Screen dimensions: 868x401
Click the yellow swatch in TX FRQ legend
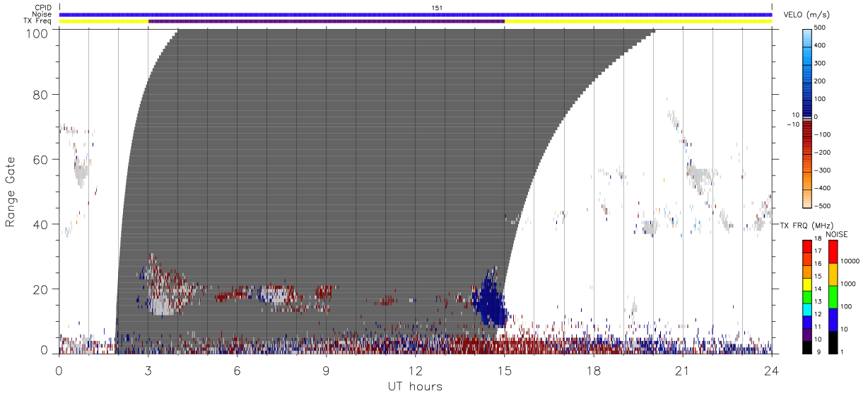point(807,284)
